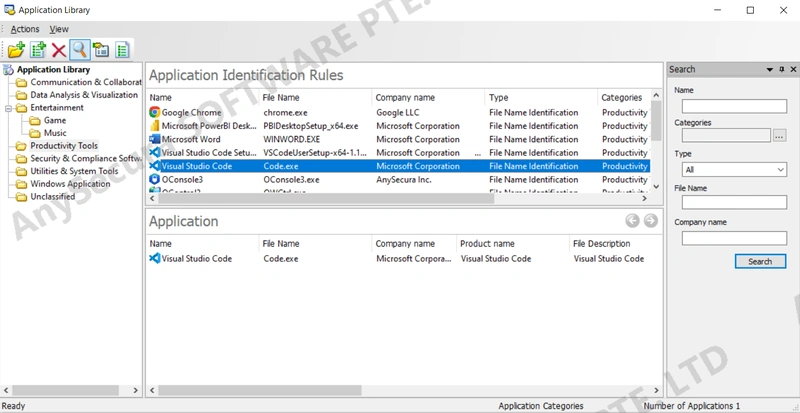800x413 pixels.
Task: Click tree panel horizontal scrollbar right arrow
Action: pyautogui.click(x=135, y=390)
